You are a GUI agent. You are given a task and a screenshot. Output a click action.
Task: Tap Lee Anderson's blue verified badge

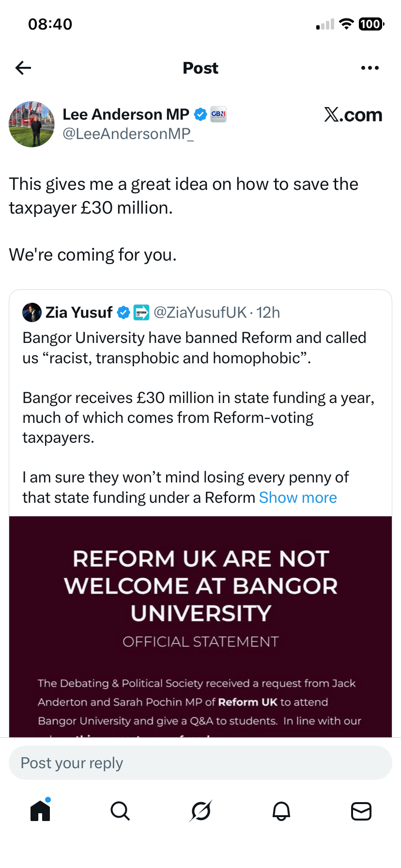[x=200, y=114]
